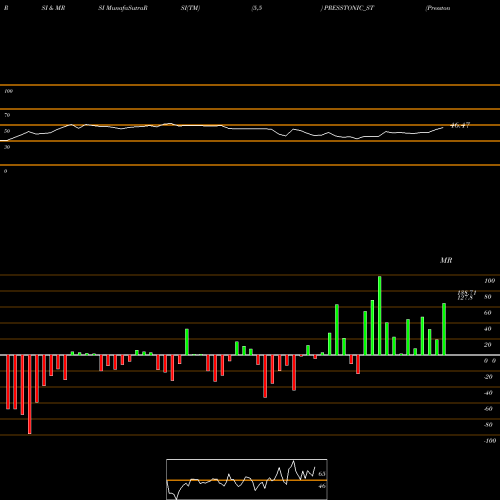
Task: Click the '60' label on MR axis
Action: 488,313
